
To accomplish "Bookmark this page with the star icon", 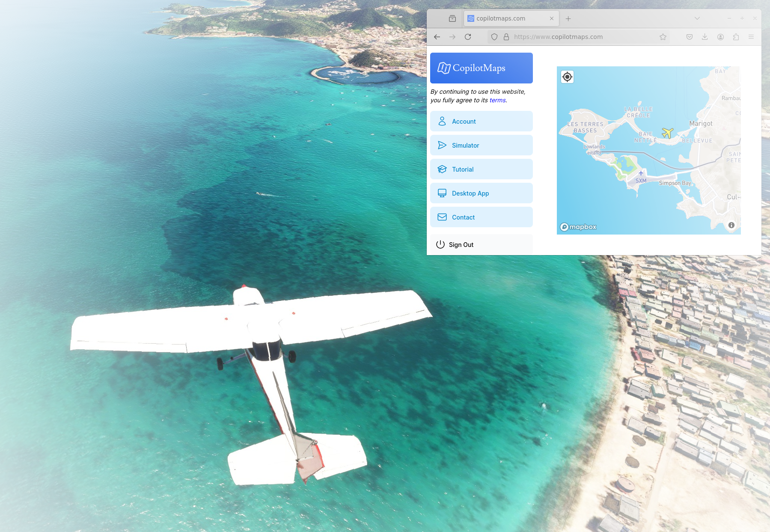I will coord(663,37).
